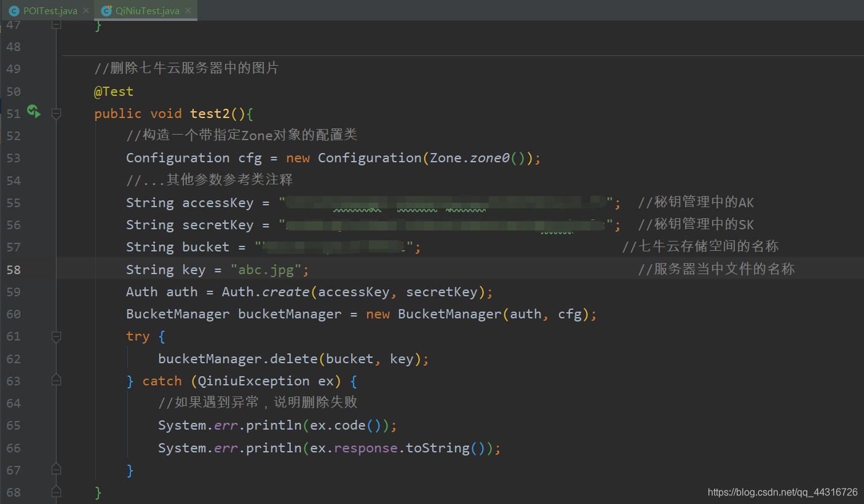Click the 'public void' keywords on line 51

[138, 114]
